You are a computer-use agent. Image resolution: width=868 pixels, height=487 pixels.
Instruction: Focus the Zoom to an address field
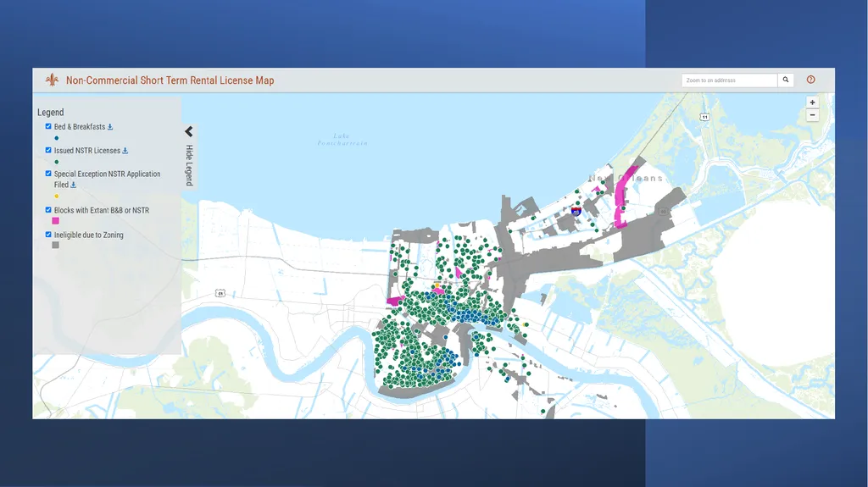pyautogui.click(x=730, y=80)
